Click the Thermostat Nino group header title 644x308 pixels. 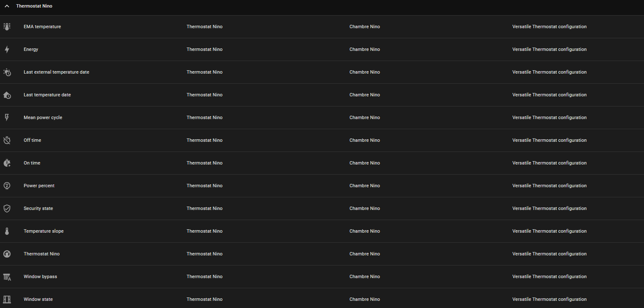pyautogui.click(x=34, y=6)
